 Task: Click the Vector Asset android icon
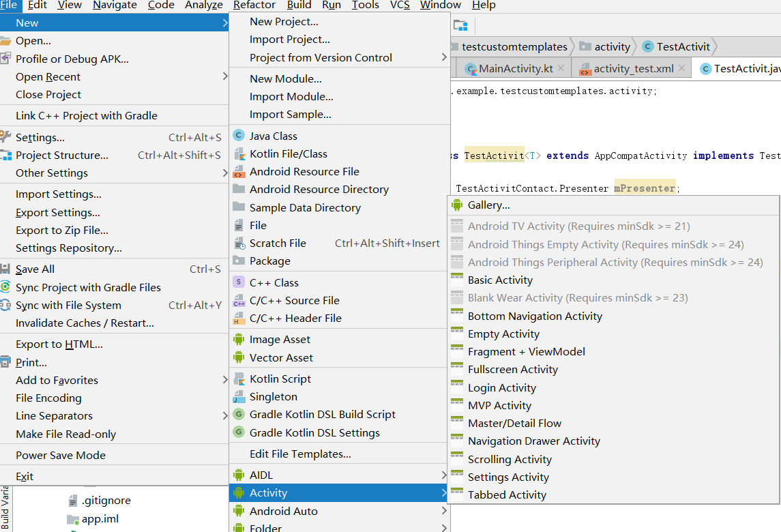[239, 357]
